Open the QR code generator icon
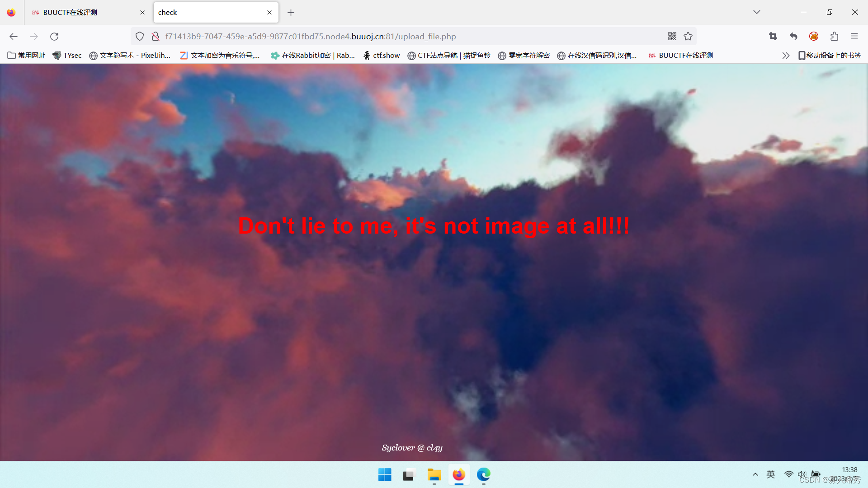This screenshot has height=488, width=868. point(672,37)
